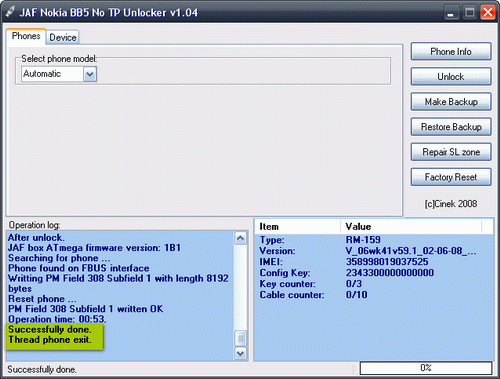
Task: Select the Cable counter row
Action: [x=373, y=295]
